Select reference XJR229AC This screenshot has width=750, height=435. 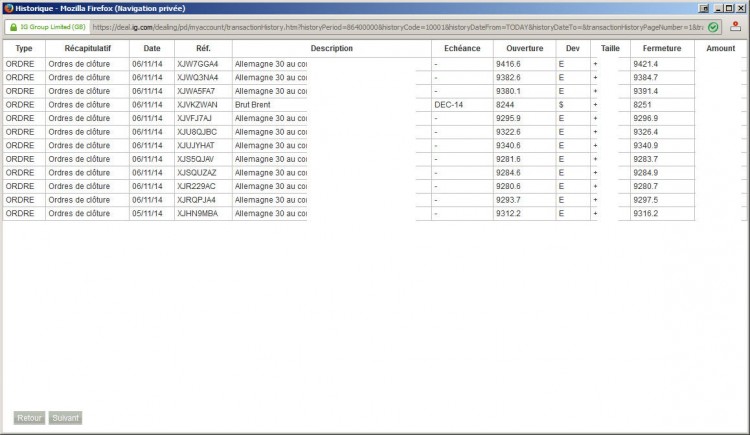(x=196, y=186)
